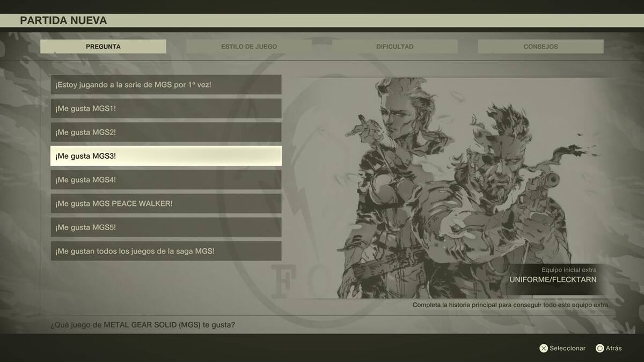Choose '¡Estoy jugando a la serie de MGS por 1ª vez!'
This screenshot has width=644, height=362.
[x=166, y=85]
